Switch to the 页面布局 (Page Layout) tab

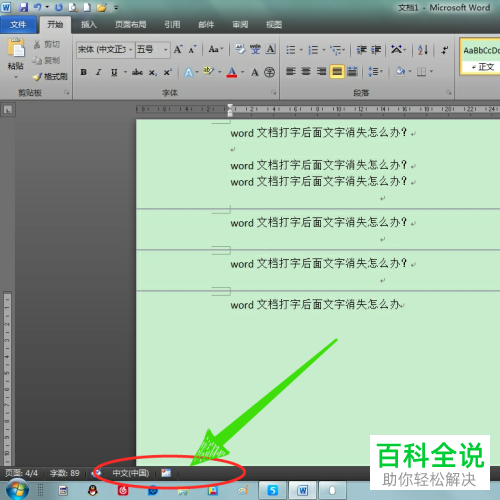point(130,24)
